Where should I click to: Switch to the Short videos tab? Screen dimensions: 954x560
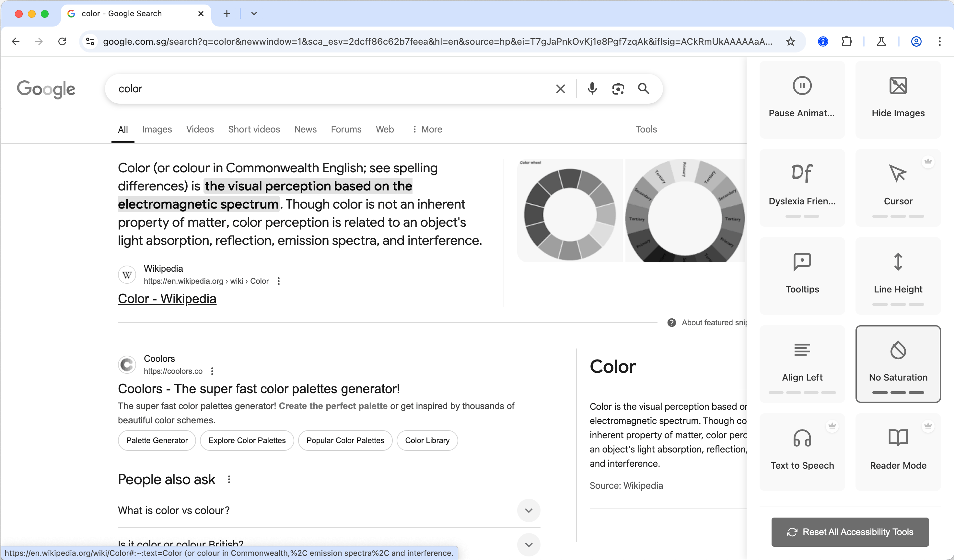[x=254, y=130]
